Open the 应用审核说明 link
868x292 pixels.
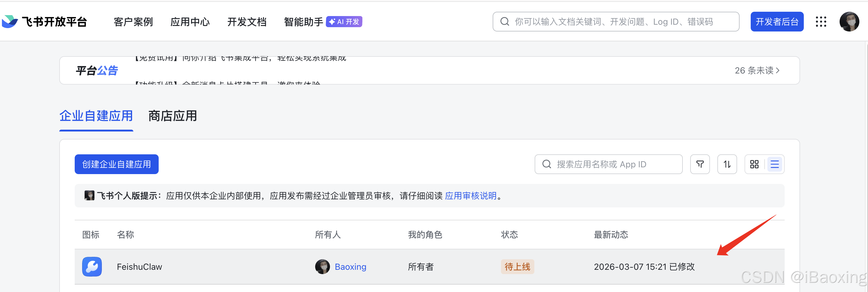point(470,196)
